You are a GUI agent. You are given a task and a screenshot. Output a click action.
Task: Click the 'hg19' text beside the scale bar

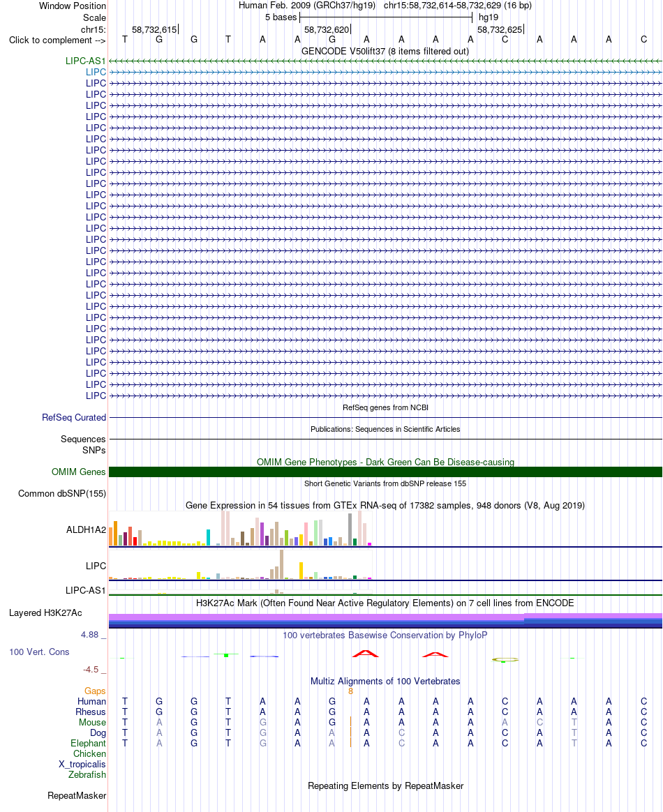click(489, 17)
